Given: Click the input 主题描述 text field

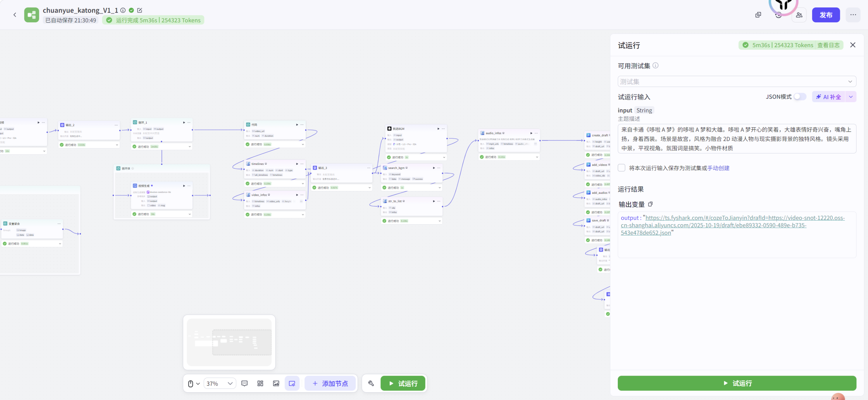Looking at the screenshot, I should pyautogui.click(x=736, y=139).
